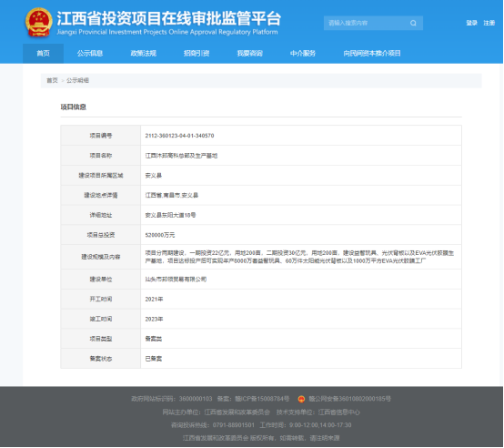Click the 项目总投资 value 520000万元
The width and height of the screenshot is (504, 448).
pyautogui.click(x=160, y=235)
